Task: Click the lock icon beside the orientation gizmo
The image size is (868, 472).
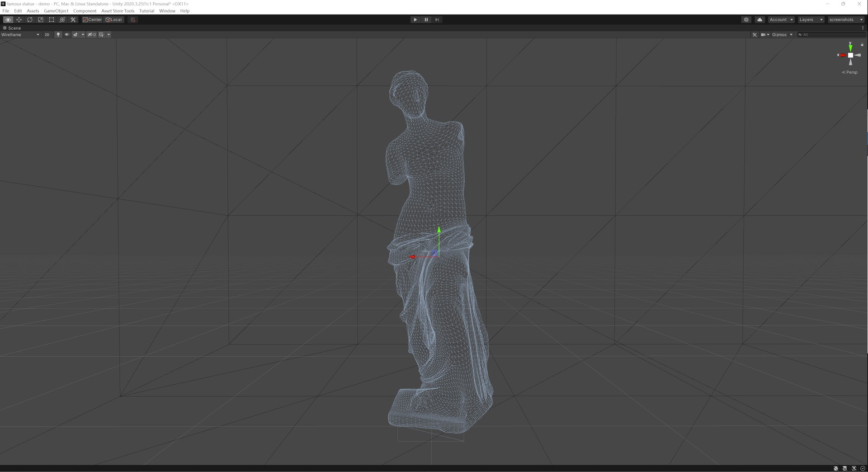Action: tap(862, 45)
